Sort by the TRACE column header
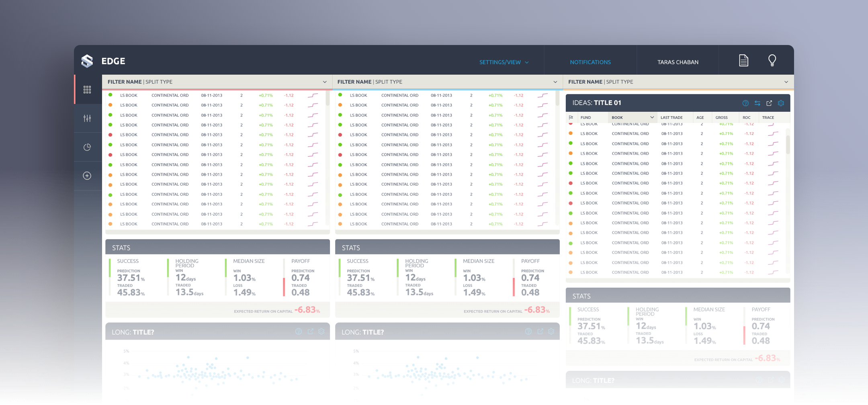 coord(768,118)
